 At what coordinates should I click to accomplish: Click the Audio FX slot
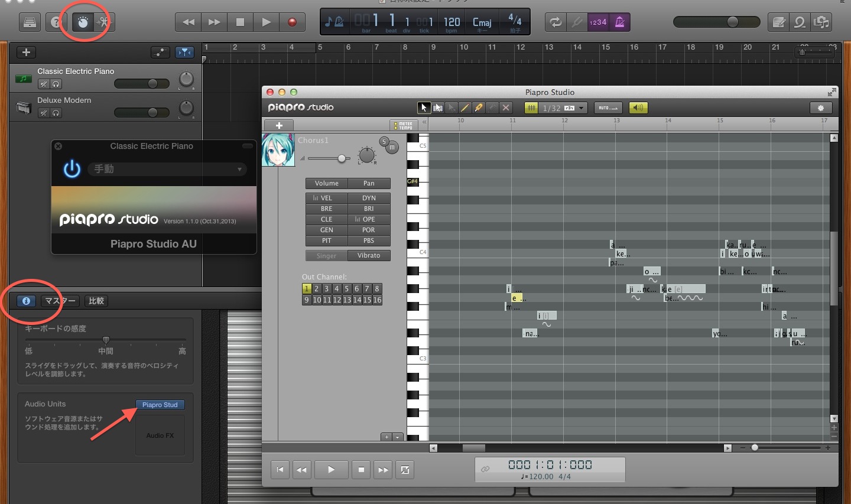(160, 435)
